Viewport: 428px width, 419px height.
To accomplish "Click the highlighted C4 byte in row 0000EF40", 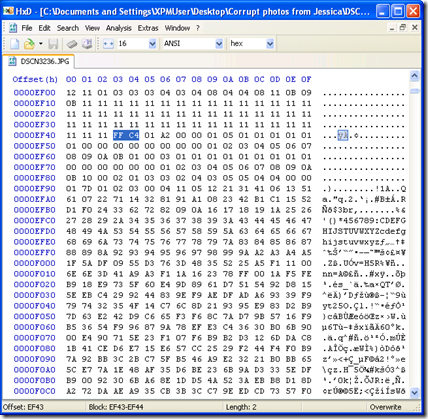I will [x=134, y=135].
